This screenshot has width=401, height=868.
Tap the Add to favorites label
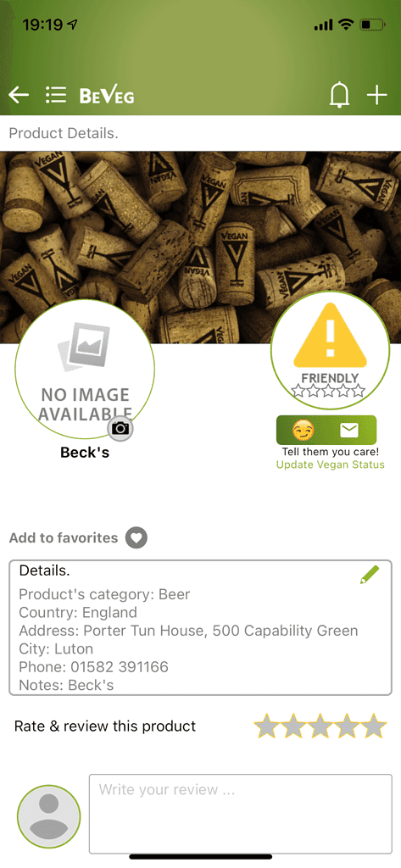[x=64, y=537]
